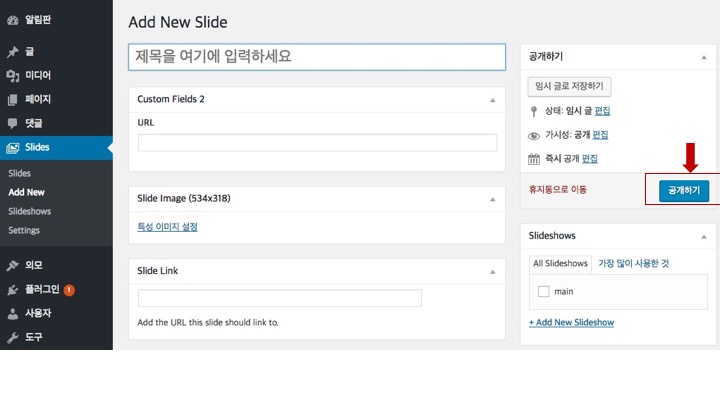Collapse the Slide Image panel arrow
The width and height of the screenshot is (720, 405).
pyautogui.click(x=492, y=199)
